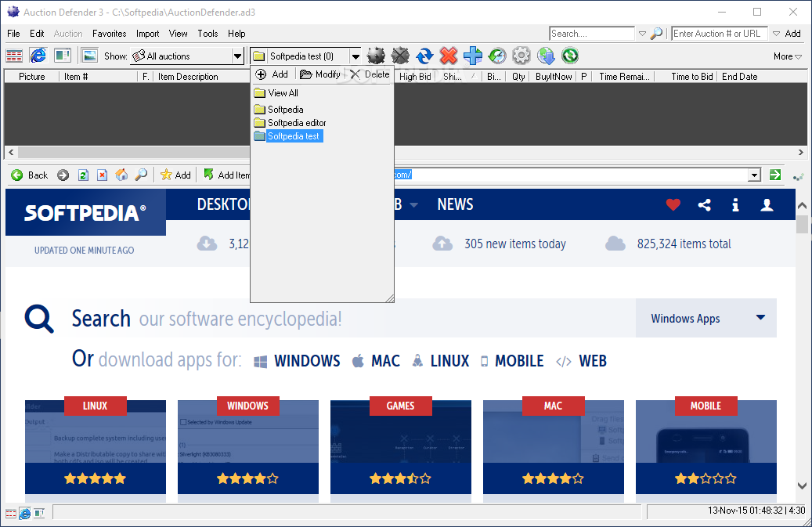Select the View All folder
812x527 pixels.
pyautogui.click(x=276, y=93)
